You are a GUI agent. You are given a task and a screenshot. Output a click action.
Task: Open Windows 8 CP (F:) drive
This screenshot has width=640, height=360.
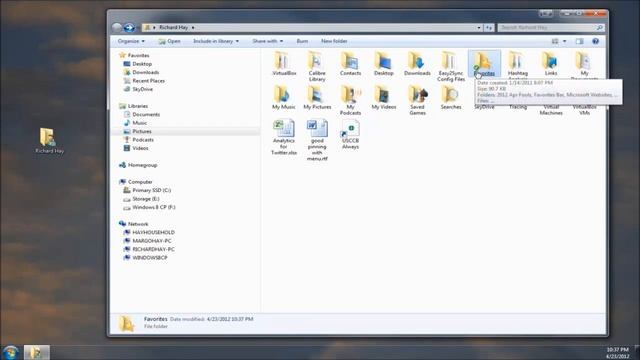[x=149, y=207]
